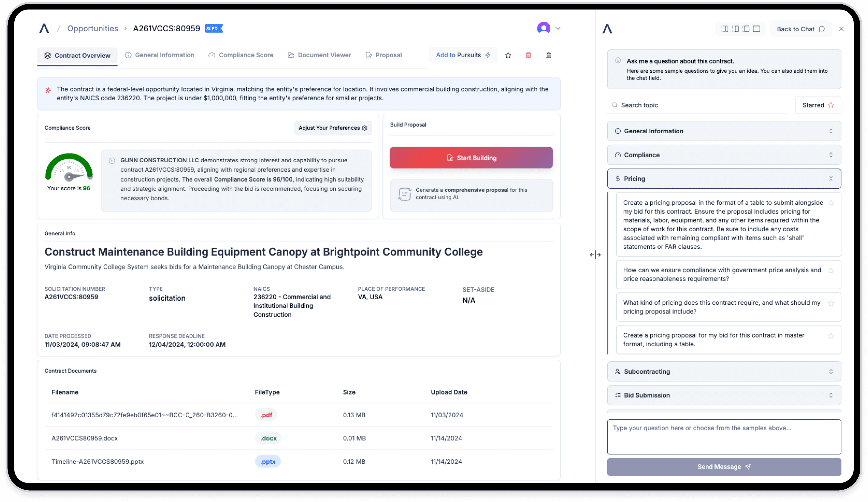Toggle the Starred filter in chat panel
This screenshot has height=502, width=868.
tap(818, 105)
